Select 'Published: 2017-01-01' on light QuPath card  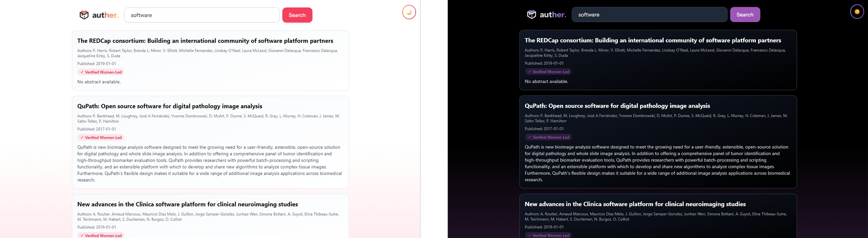click(97, 129)
